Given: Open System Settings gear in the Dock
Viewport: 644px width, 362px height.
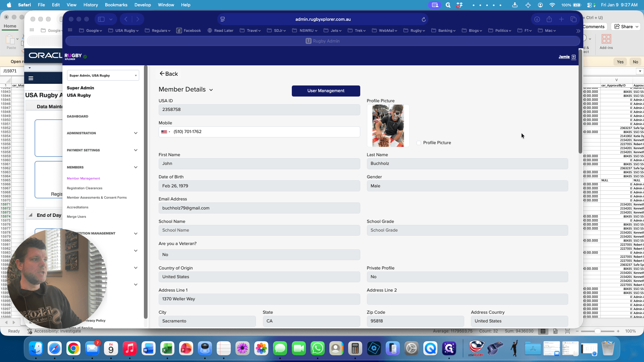Looking at the screenshot, I should tap(412, 349).
